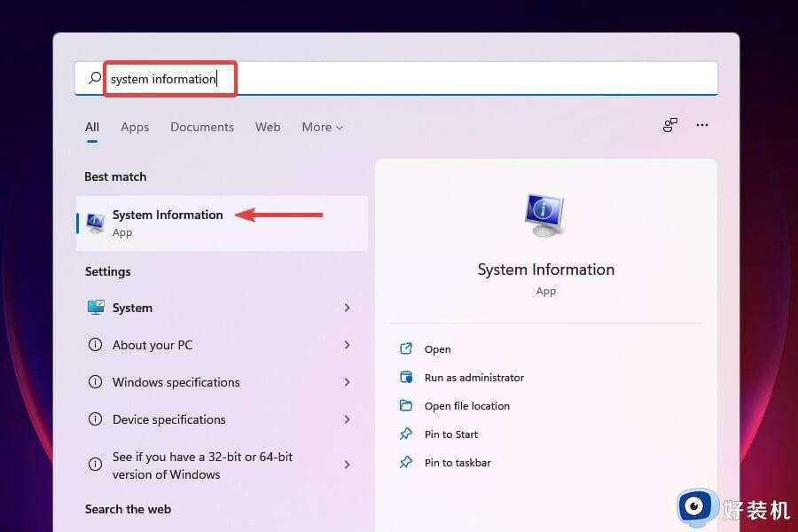This screenshot has height=532, width=798.
Task: Click the System Information app icon in results list
Action: tap(95, 223)
